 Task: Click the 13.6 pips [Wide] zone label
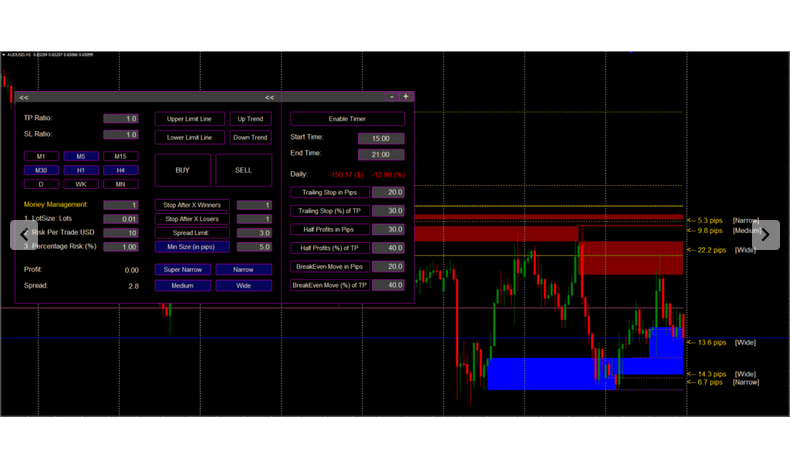(721, 343)
